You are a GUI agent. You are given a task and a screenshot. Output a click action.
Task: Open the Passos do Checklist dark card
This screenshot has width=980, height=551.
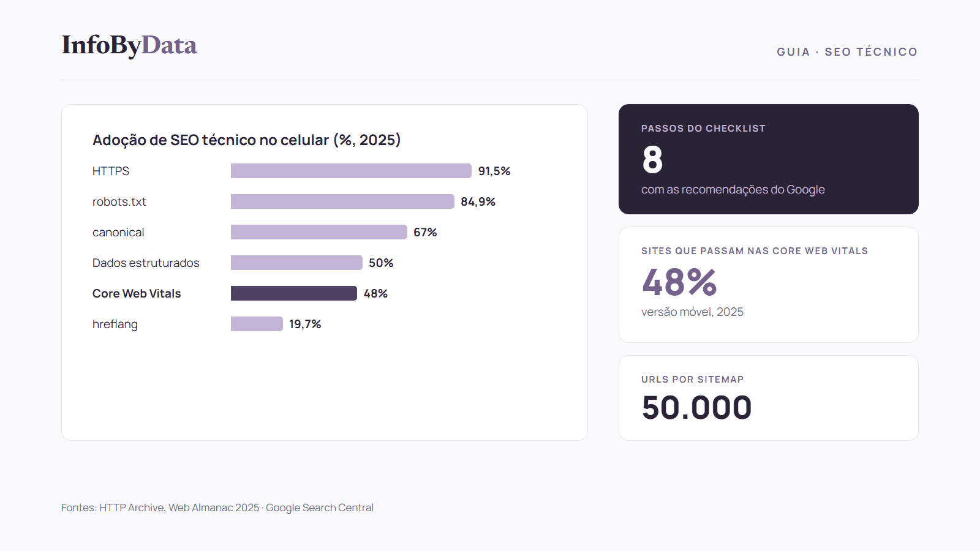coord(769,159)
